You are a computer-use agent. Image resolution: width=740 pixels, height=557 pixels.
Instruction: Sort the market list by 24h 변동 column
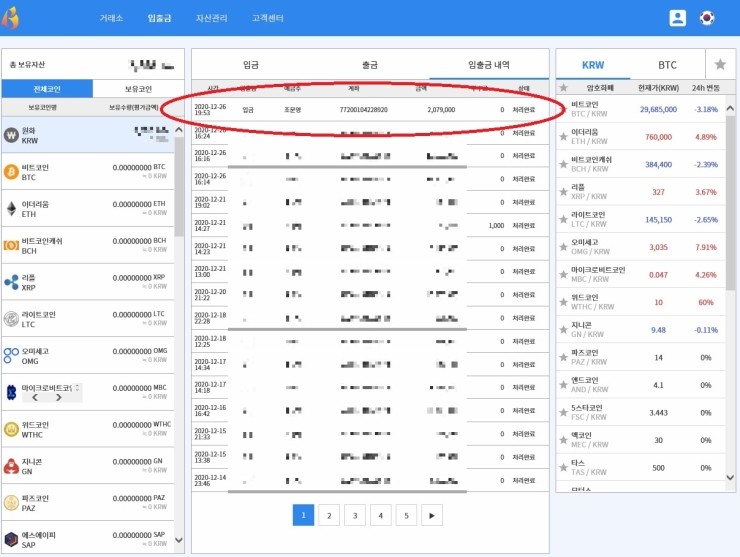point(702,88)
